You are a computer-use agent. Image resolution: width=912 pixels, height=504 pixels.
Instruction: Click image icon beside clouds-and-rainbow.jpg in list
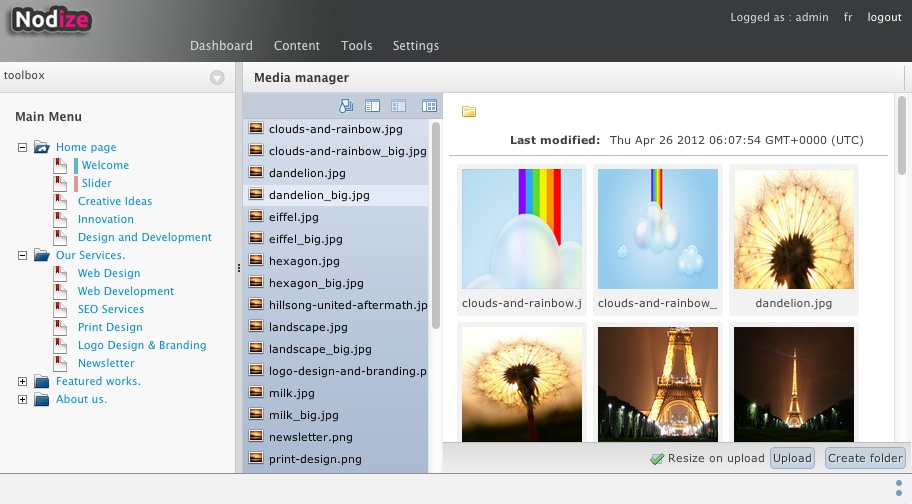point(256,128)
